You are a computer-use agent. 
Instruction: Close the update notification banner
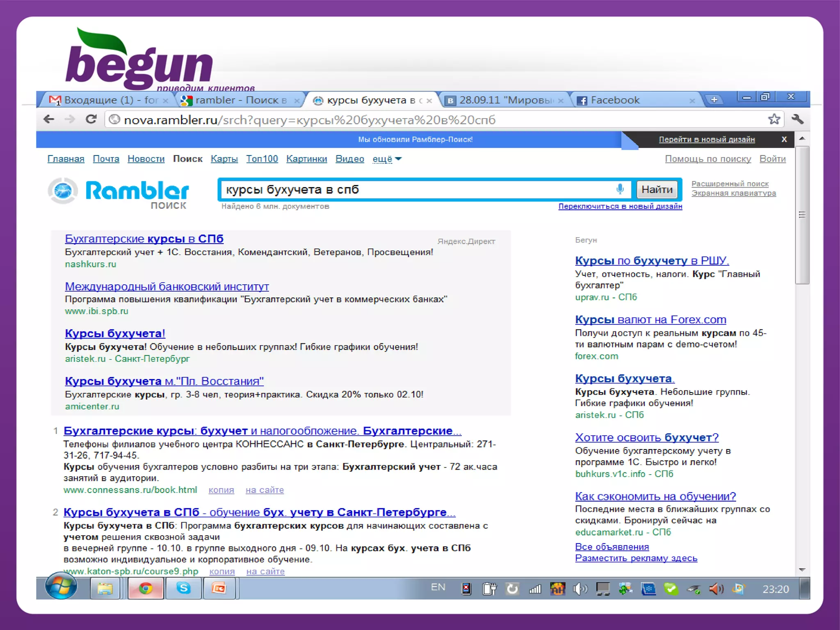pyautogui.click(x=784, y=139)
